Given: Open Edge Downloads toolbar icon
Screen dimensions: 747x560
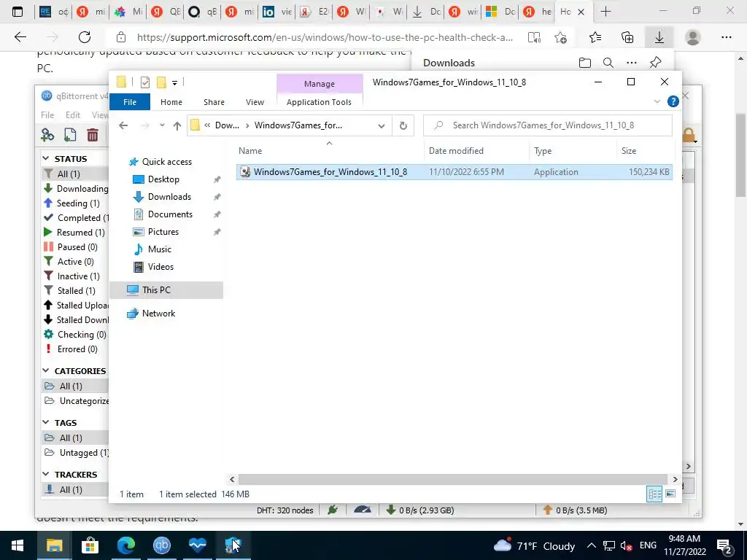Looking at the screenshot, I should click(659, 37).
